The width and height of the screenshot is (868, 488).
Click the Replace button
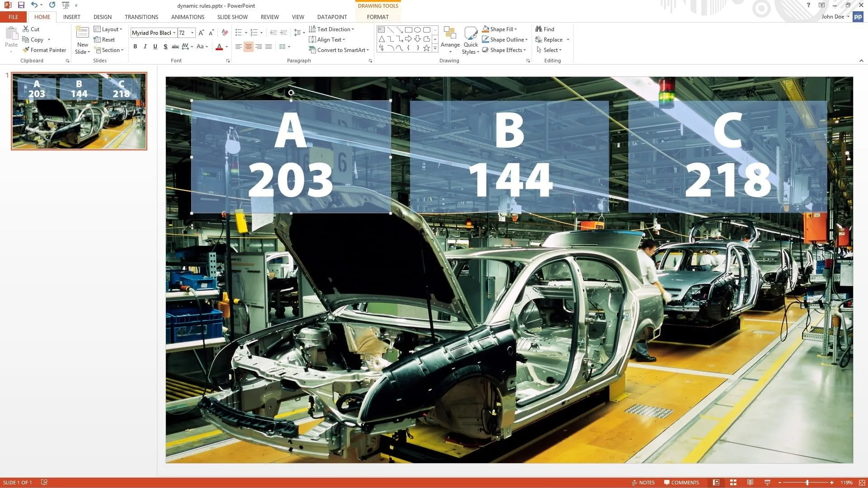click(549, 40)
